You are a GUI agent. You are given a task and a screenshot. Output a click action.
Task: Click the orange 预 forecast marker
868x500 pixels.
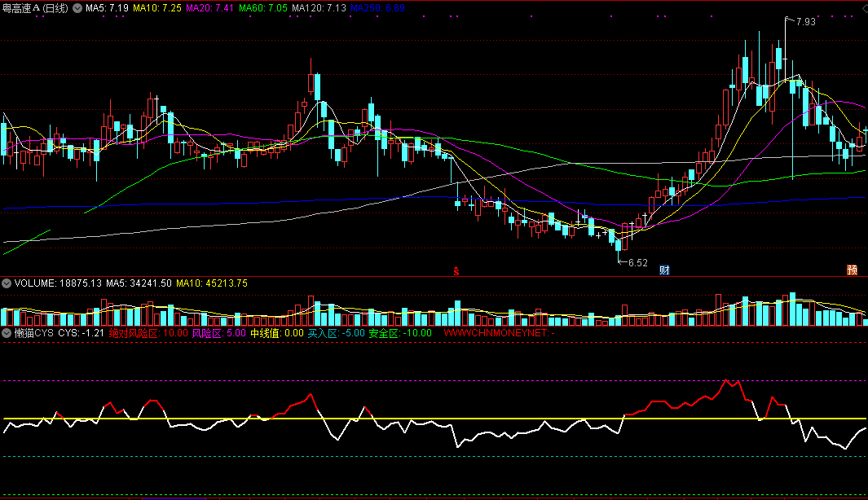click(x=852, y=270)
